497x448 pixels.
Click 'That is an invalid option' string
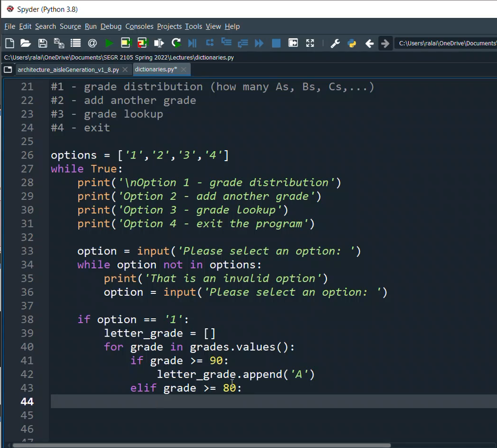point(233,278)
